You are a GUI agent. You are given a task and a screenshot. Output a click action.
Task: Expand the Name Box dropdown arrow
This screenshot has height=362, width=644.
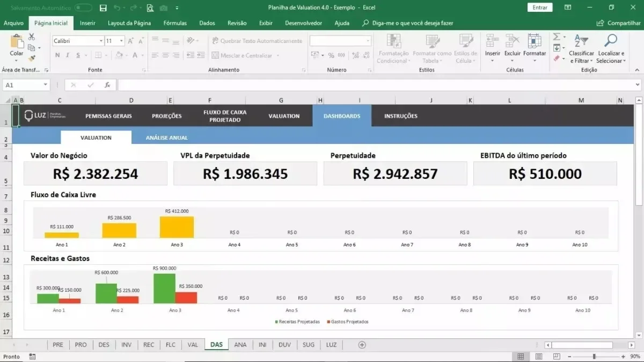(45, 85)
